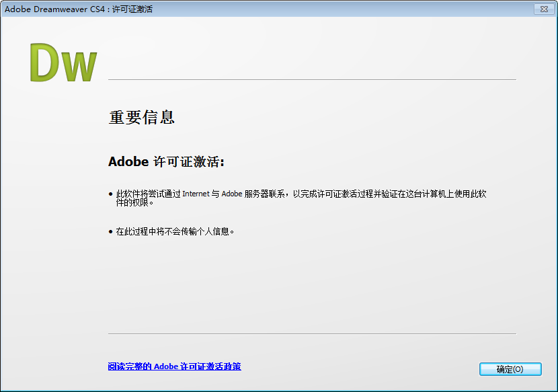
Task: Open the 阅读完整的 Adobe 许可证激活政策 link
Action: point(174,366)
